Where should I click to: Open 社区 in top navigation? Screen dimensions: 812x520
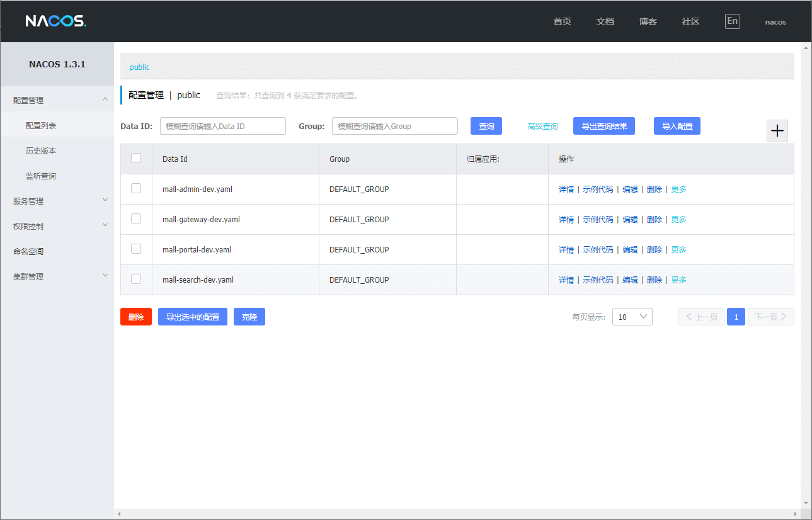point(691,21)
